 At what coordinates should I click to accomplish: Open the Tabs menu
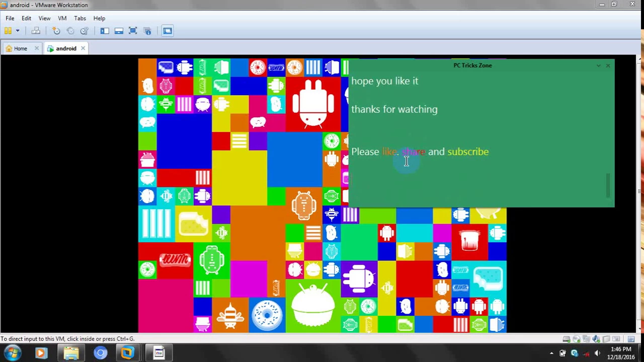click(80, 18)
